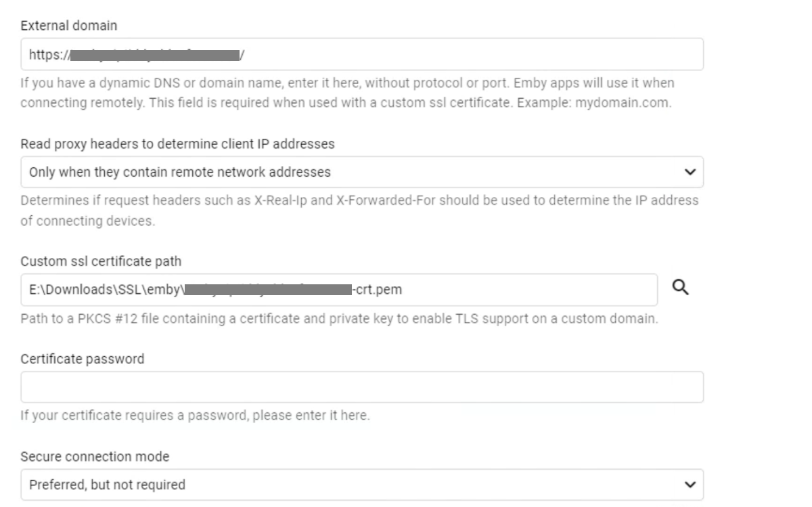Click the 'Custom ssl certificate path' label
This screenshot has height=507, width=812.
101,261
